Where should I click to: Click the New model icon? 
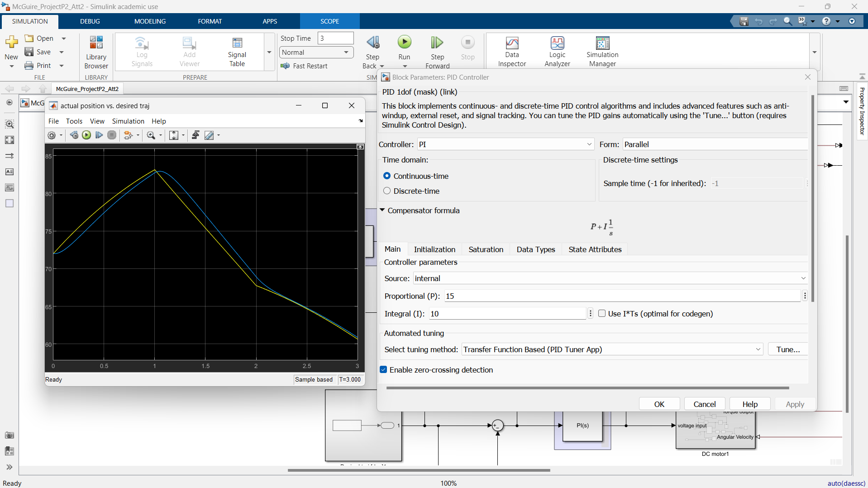coord(11,43)
